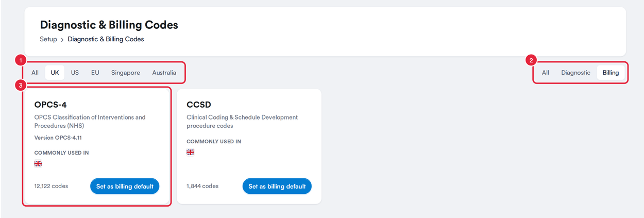Switch code type filter to Diagnostic
Screen dimensions: 644x218
[576, 73]
